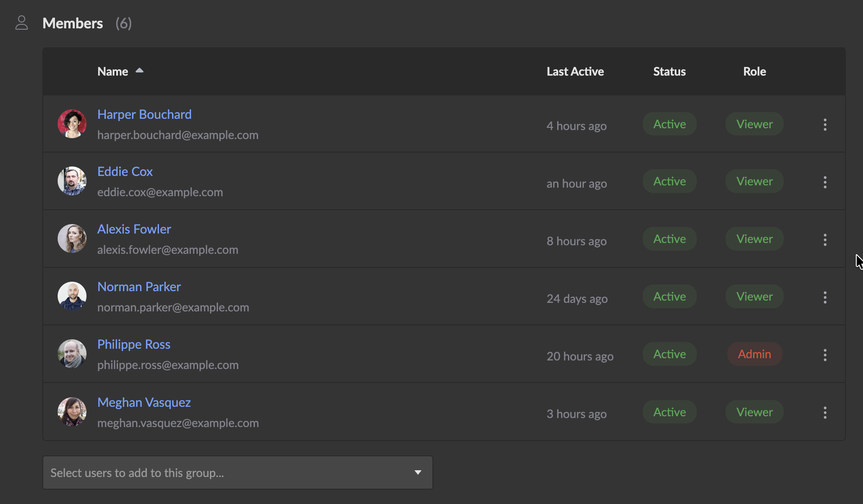Image resolution: width=863 pixels, height=504 pixels.
Task: Open row actions for Norman Parker
Action: [825, 297]
